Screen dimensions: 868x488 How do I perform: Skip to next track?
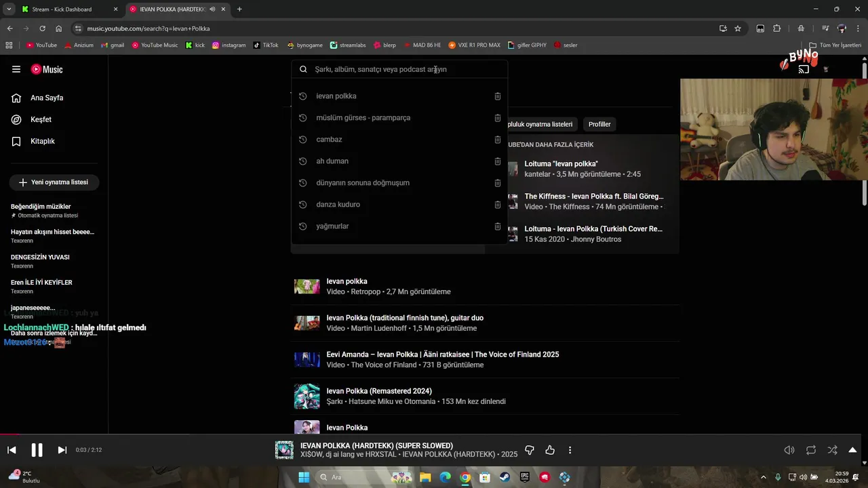[62, 450]
